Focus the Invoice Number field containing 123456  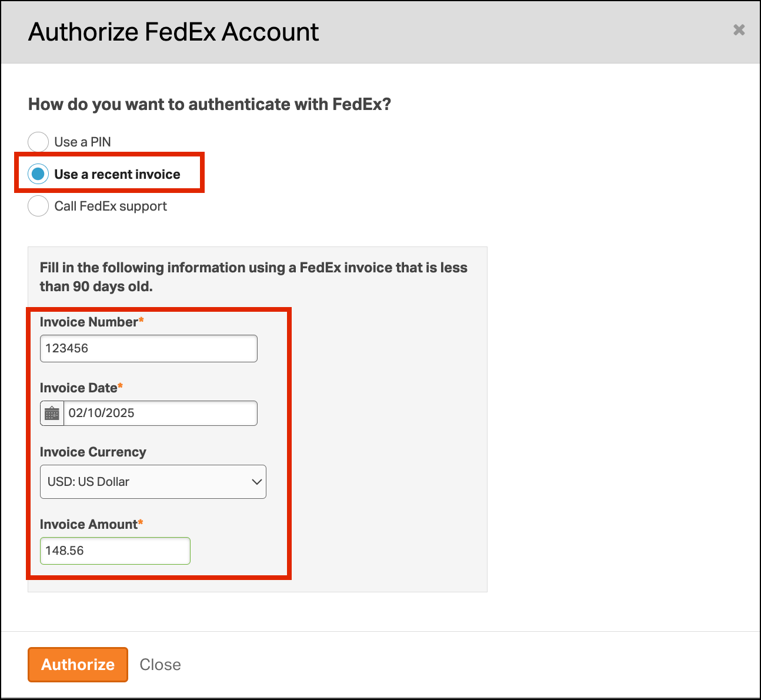click(148, 348)
